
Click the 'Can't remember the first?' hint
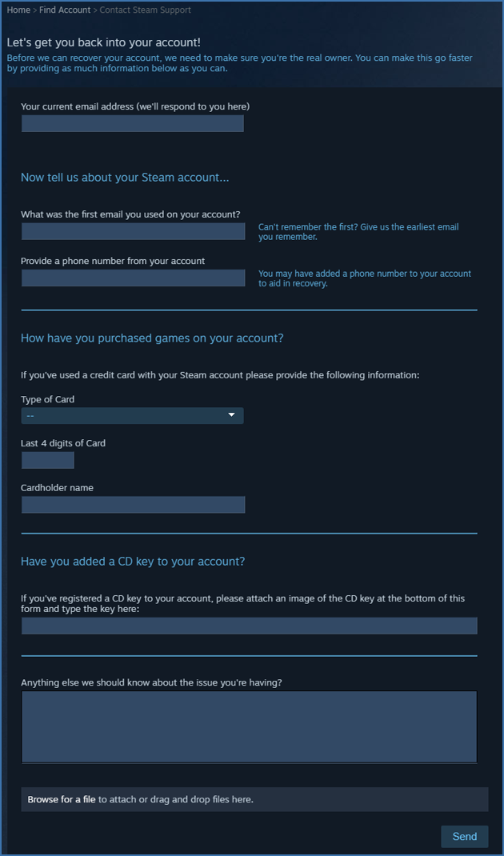click(358, 232)
